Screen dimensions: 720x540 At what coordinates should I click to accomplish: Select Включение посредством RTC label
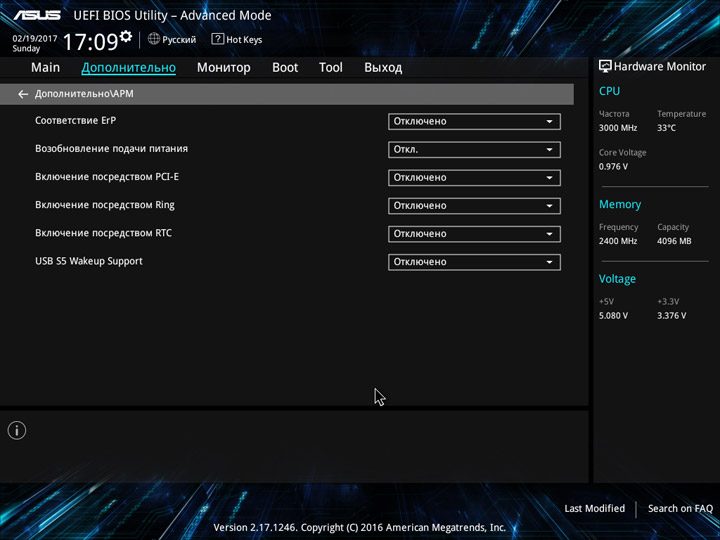tap(103, 233)
